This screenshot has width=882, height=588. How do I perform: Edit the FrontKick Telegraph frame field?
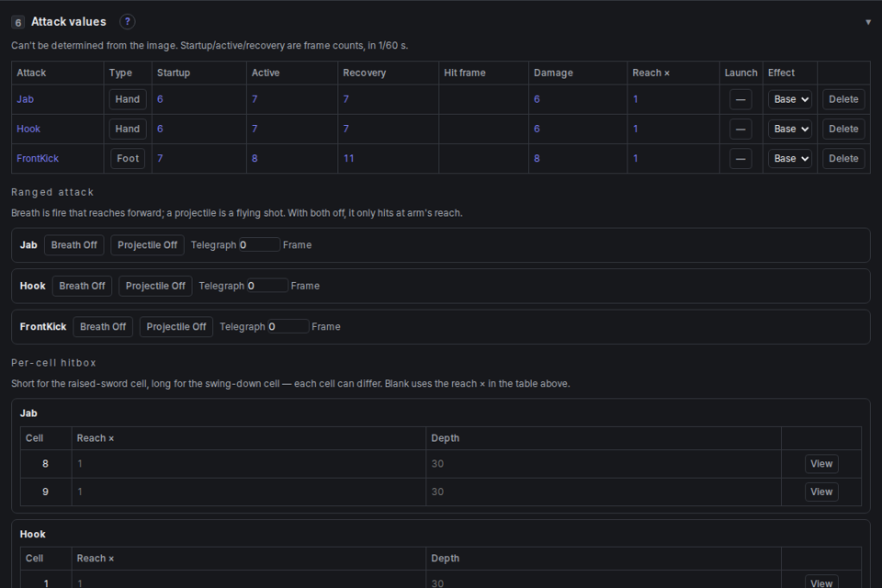click(288, 326)
